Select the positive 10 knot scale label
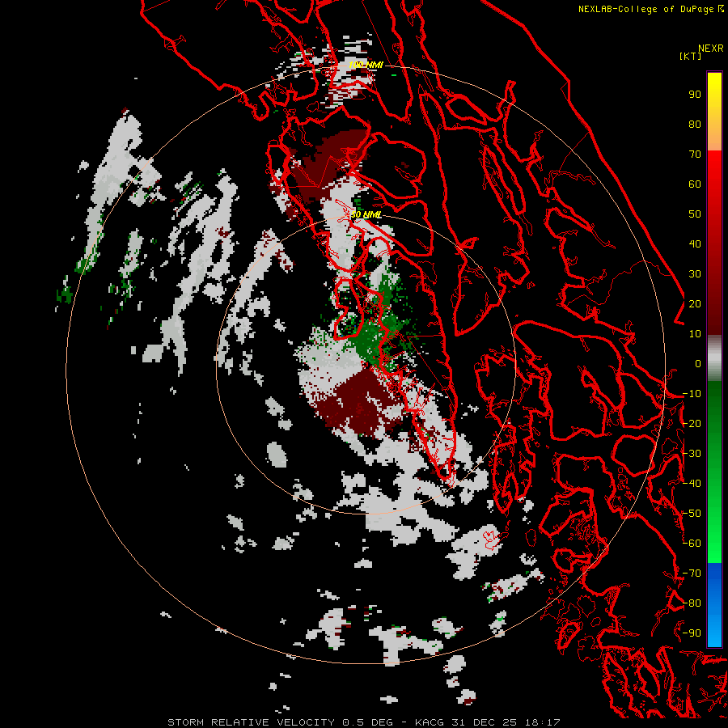Screen dimensions: 728x728 (x=695, y=334)
